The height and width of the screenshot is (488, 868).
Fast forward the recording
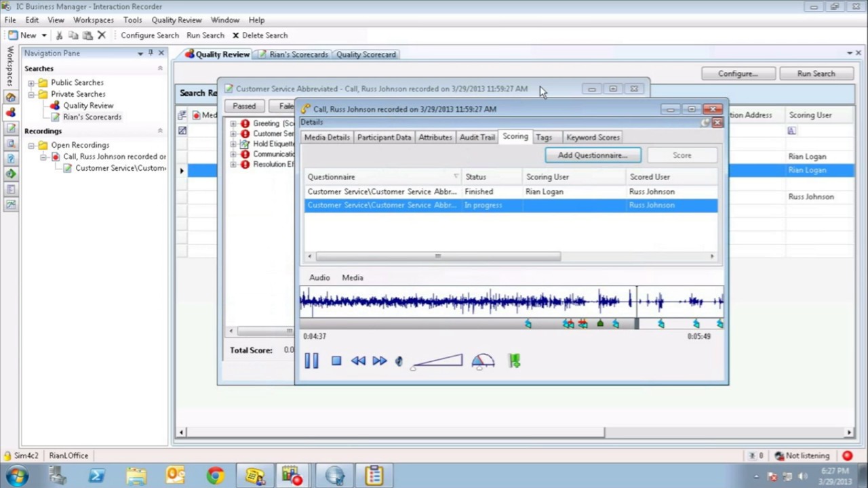380,361
